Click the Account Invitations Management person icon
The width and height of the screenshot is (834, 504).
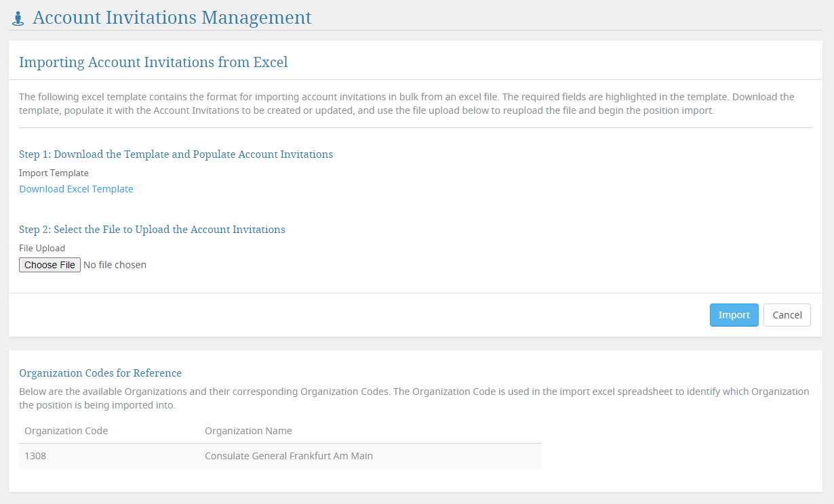[x=19, y=19]
